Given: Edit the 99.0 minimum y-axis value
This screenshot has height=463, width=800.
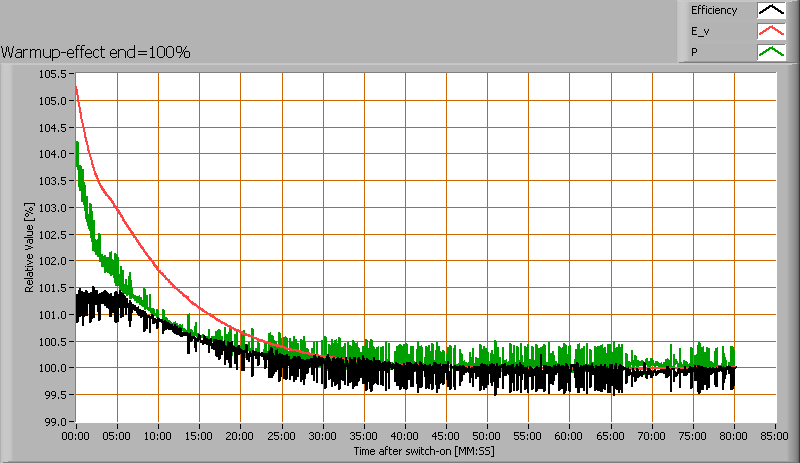Looking at the screenshot, I should click(x=55, y=421).
